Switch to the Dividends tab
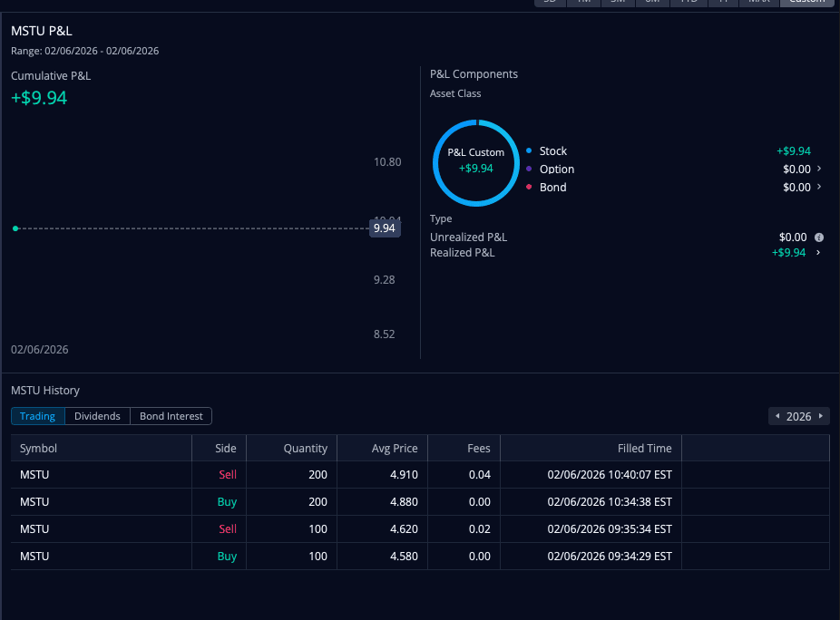This screenshot has height=620, width=840. tap(97, 416)
